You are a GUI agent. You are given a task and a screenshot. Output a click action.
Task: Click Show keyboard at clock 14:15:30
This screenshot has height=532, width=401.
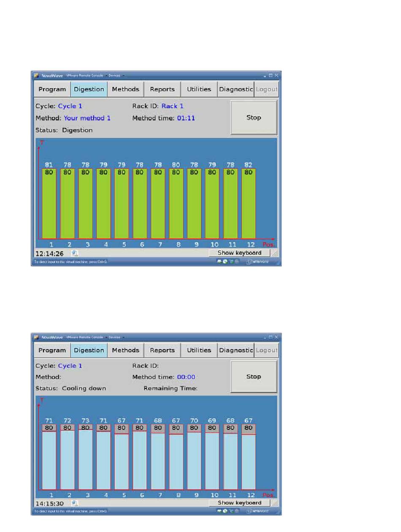click(x=239, y=503)
